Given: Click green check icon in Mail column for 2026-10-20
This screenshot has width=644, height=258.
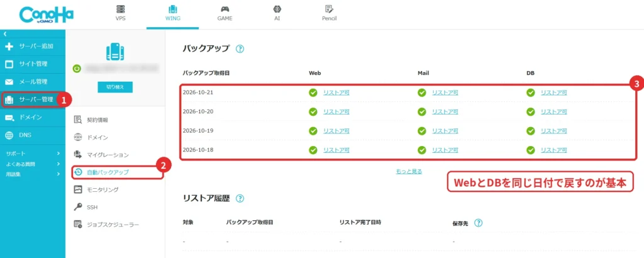Looking at the screenshot, I should pyautogui.click(x=422, y=112).
